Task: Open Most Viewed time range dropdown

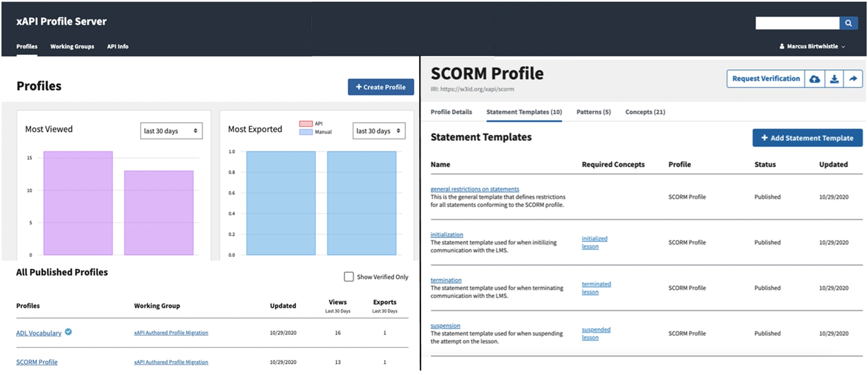Action: pos(171,131)
